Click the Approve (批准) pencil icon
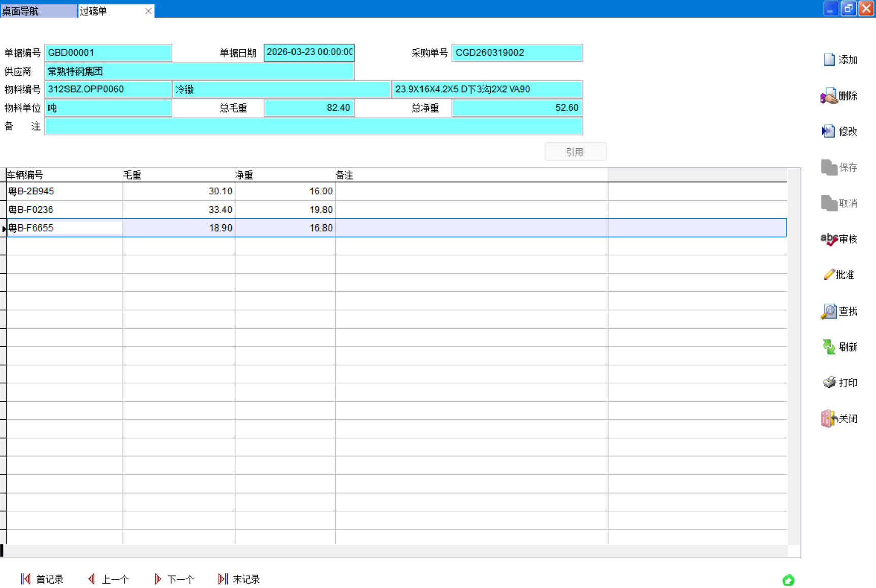 pos(829,275)
